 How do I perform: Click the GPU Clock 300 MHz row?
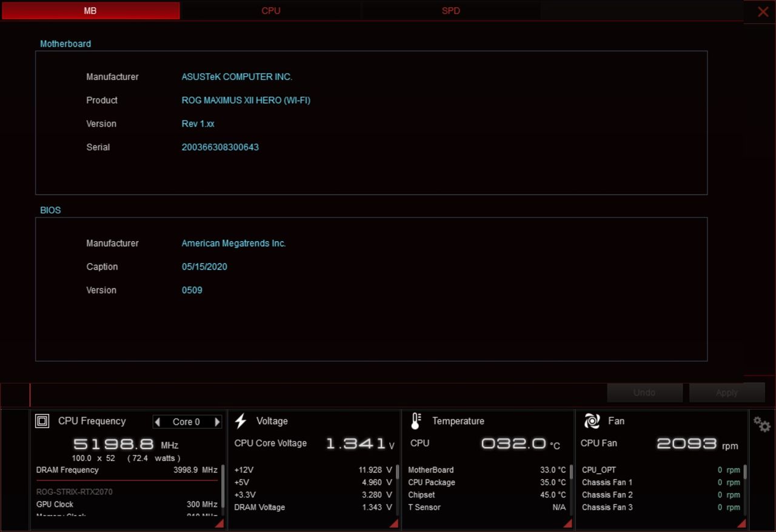point(127,504)
